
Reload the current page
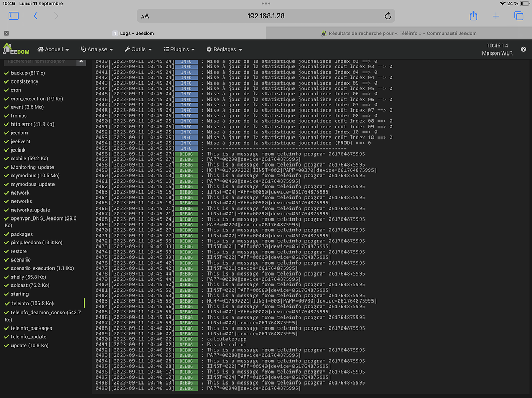pos(388,16)
